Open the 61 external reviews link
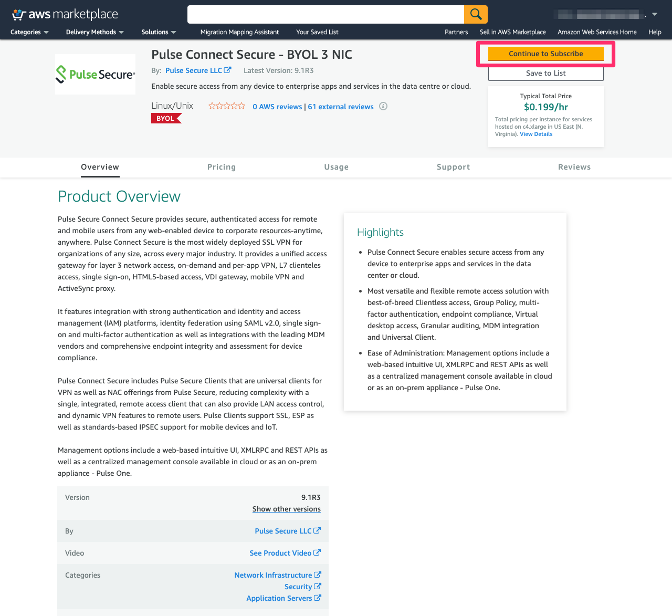The image size is (672, 616). pyautogui.click(x=340, y=106)
